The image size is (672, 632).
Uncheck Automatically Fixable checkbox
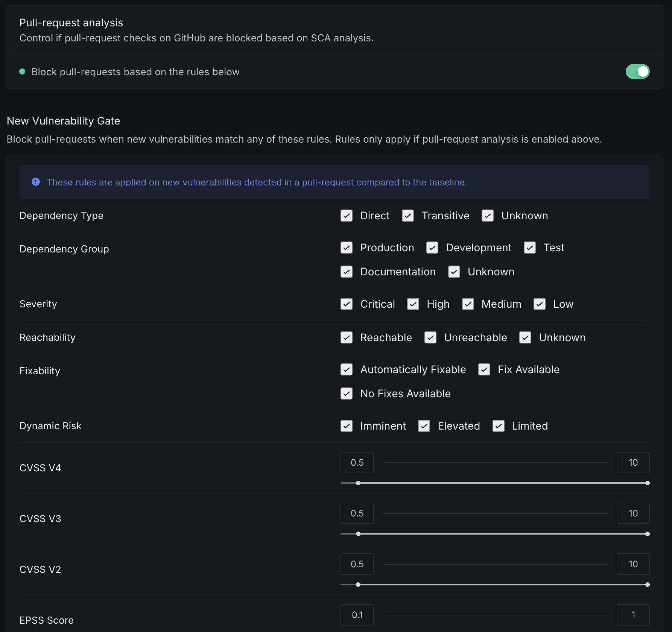coord(346,369)
